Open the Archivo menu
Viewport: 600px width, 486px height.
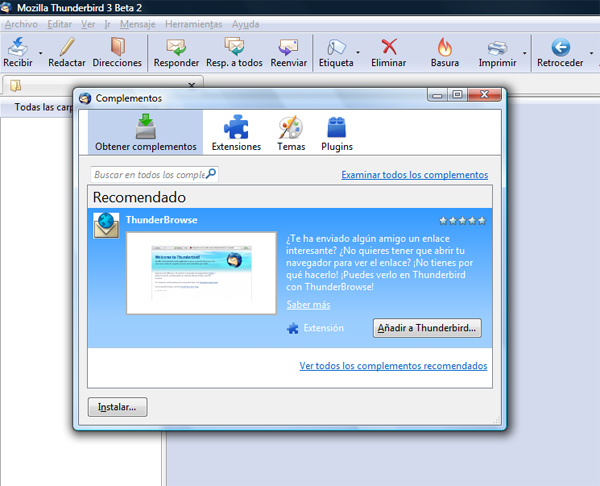(x=21, y=24)
